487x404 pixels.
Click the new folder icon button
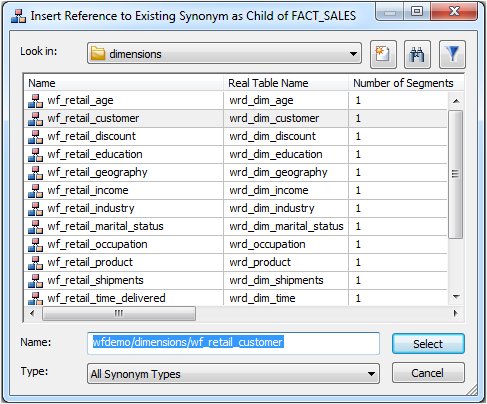pos(383,54)
